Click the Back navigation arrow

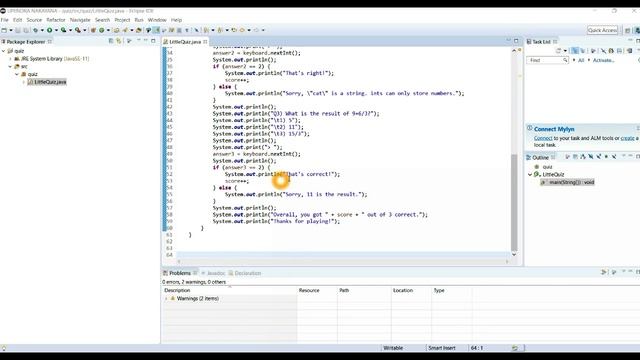tap(242, 30)
